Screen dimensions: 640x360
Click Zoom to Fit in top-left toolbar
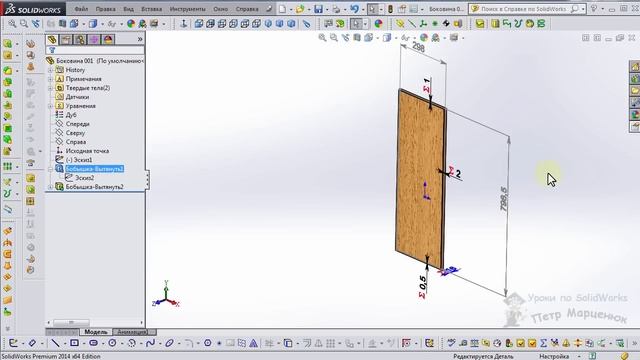[12, 24]
